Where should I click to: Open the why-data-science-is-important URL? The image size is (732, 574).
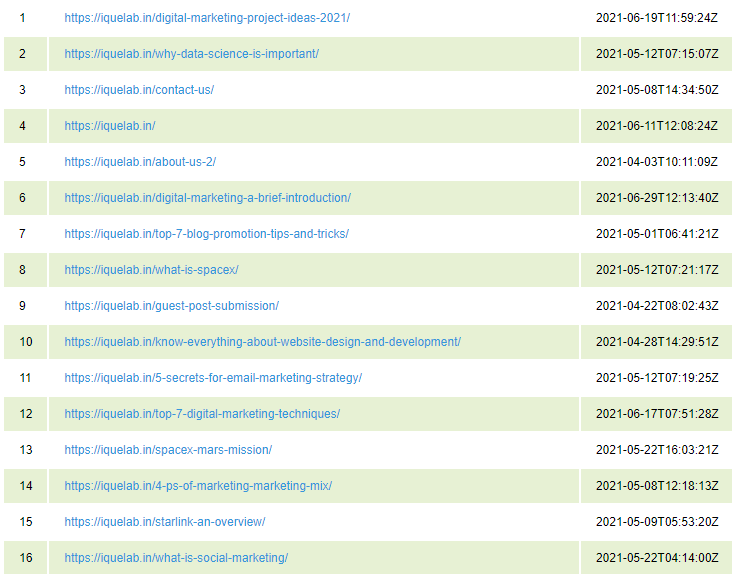point(191,54)
